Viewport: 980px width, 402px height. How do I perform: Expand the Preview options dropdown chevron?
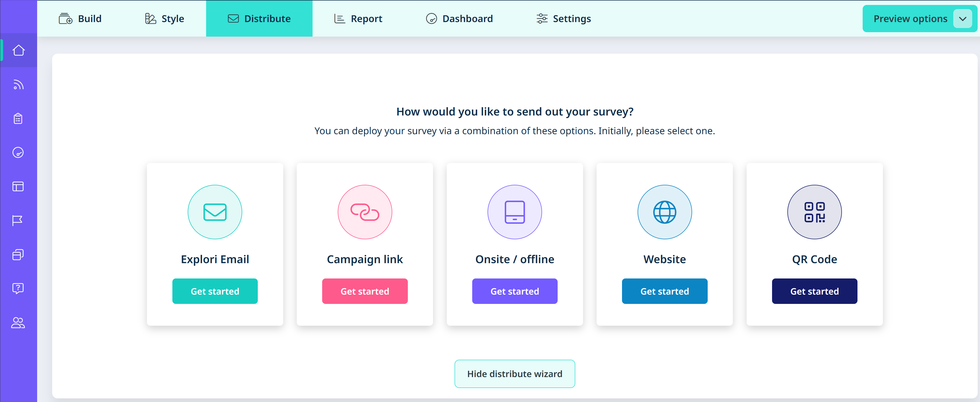963,19
